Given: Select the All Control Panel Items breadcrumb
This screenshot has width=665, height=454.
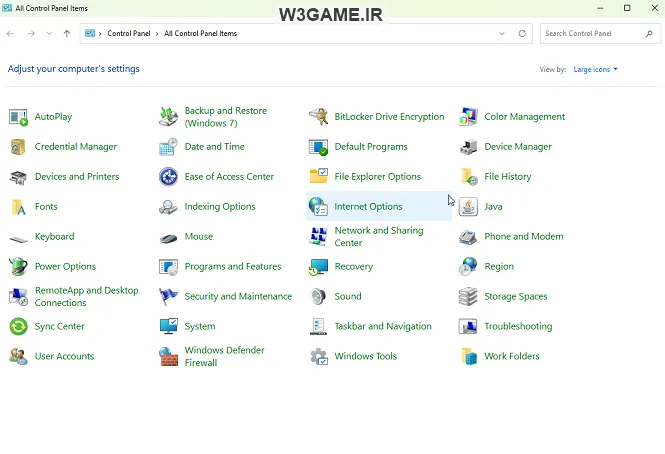Looking at the screenshot, I should [201, 34].
